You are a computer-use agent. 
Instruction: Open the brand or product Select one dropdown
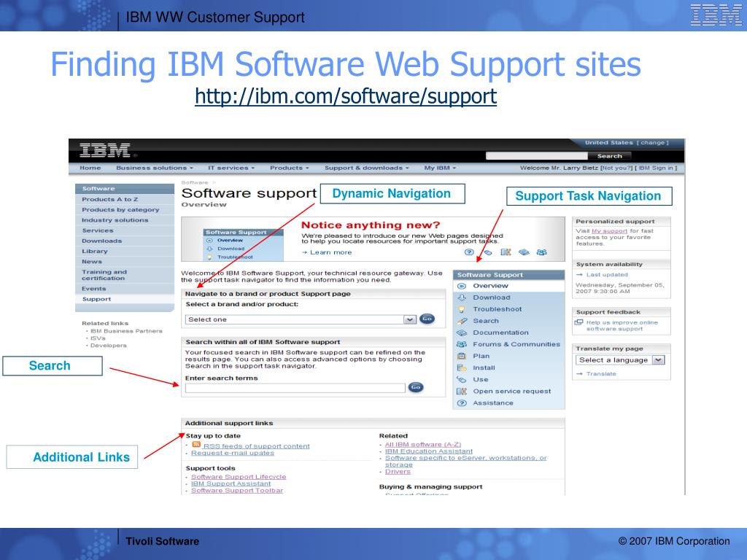click(301, 319)
